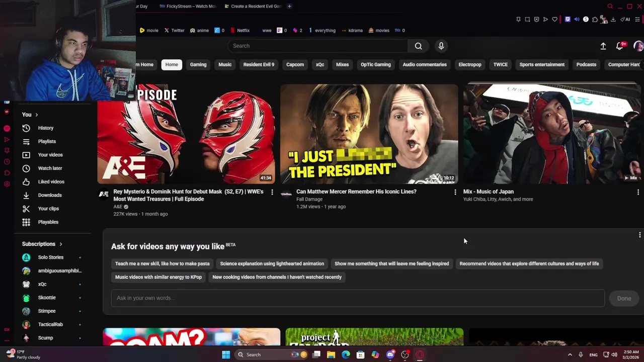
Task: Open options menu for Matthew Mercer video
Action: tap(455, 192)
